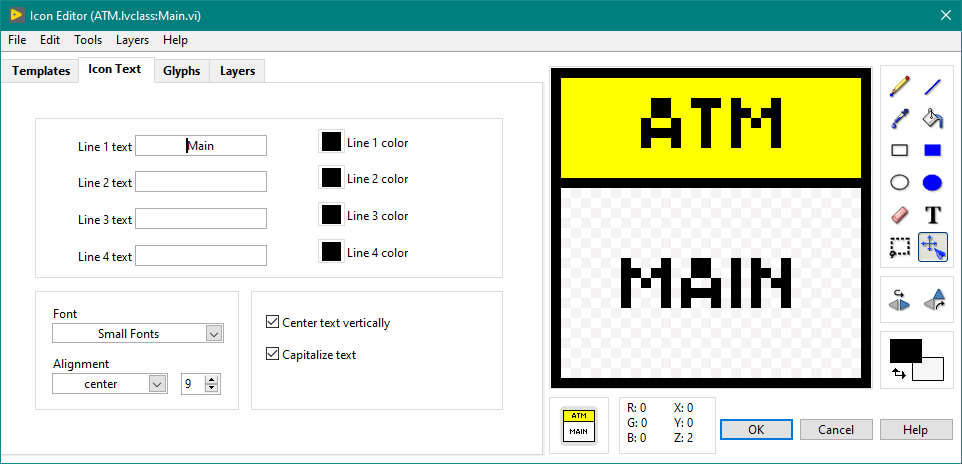The height and width of the screenshot is (464, 962).
Task: Uncheck Center text vertically
Action: pyautogui.click(x=273, y=323)
